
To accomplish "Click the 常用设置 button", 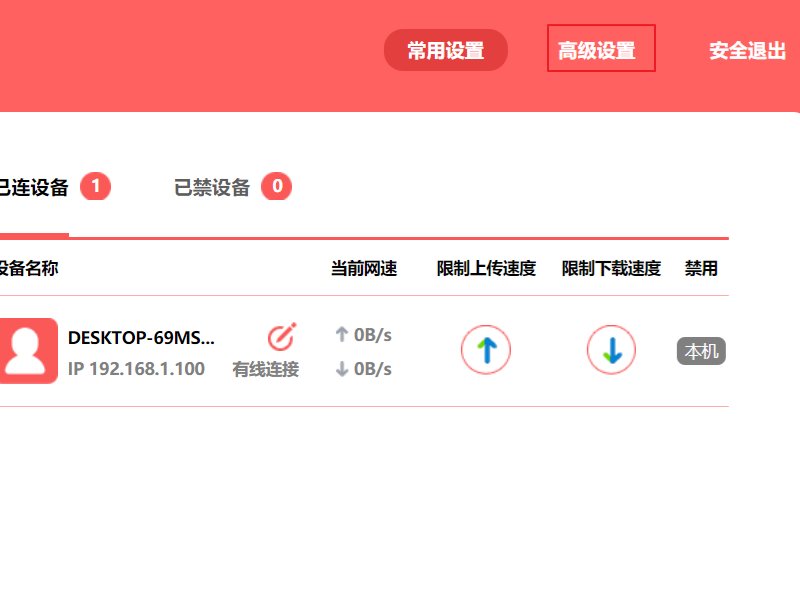I will [x=446, y=49].
